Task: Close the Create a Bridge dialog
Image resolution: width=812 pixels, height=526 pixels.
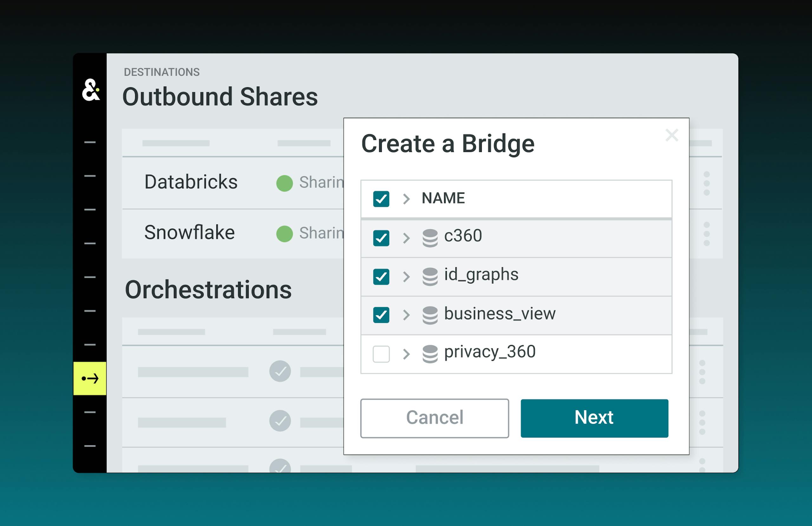Action: coord(671,135)
